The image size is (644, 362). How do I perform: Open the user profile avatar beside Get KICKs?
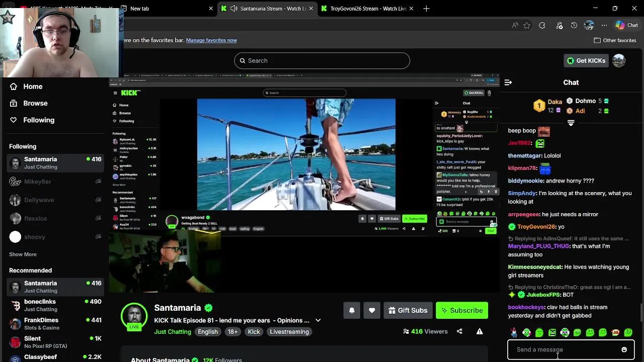619,60
